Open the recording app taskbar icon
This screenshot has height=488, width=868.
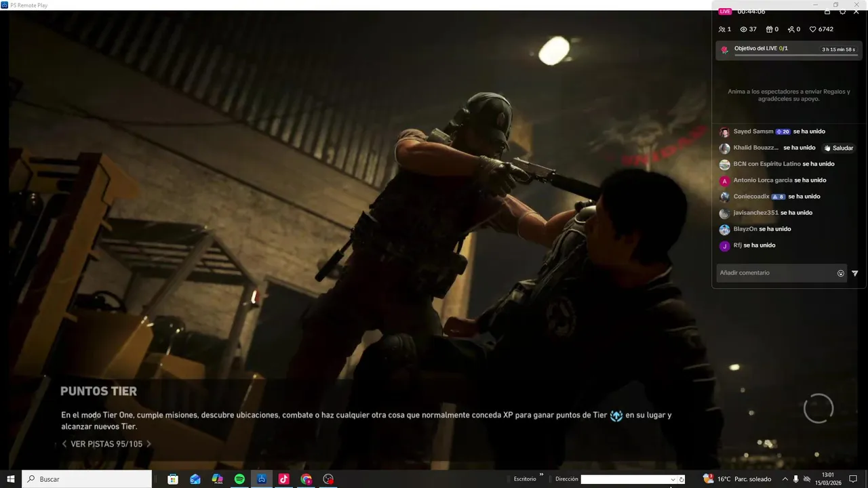[329, 479]
